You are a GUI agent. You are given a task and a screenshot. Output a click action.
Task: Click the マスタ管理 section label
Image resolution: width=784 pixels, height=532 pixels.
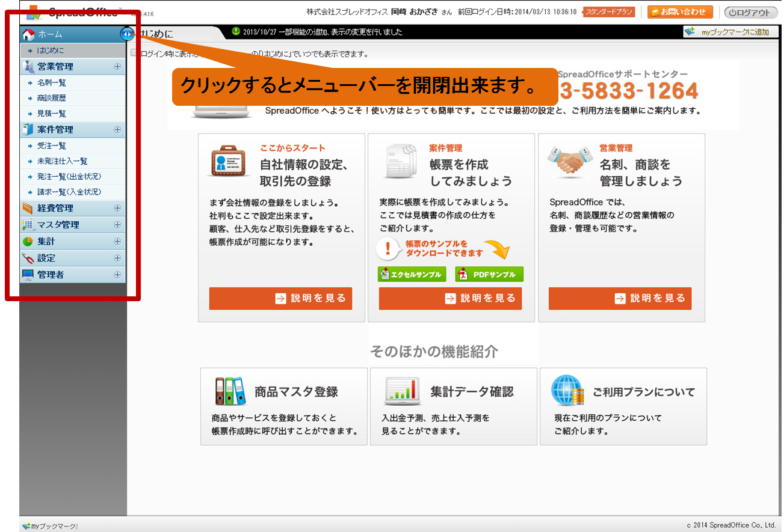[x=58, y=225]
